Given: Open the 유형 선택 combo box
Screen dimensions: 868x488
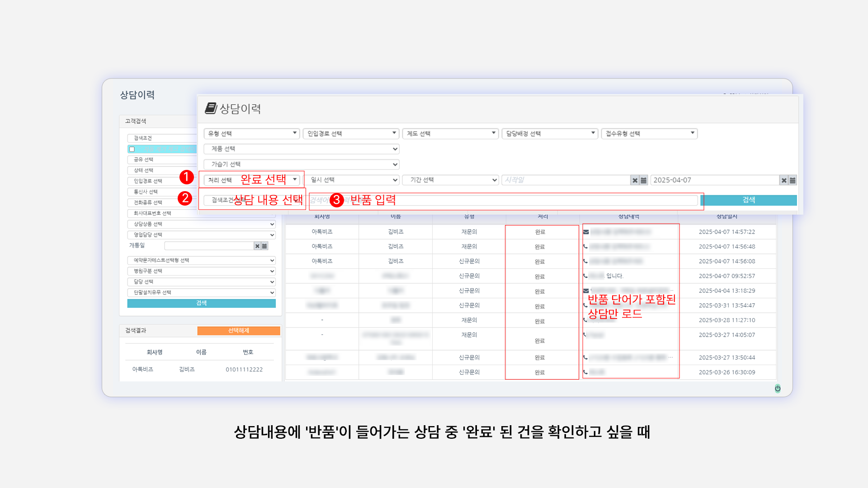Looking at the screenshot, I should point(251,133).
